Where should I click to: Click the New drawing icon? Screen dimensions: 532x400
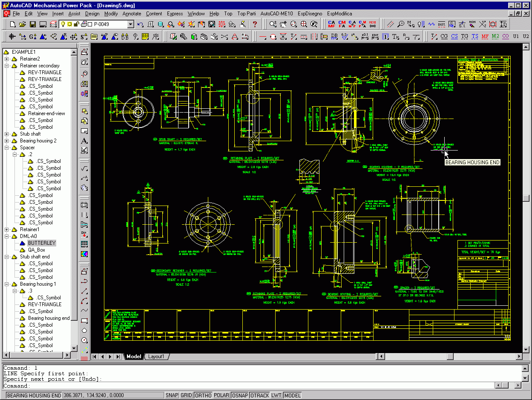tap(13, 24)
